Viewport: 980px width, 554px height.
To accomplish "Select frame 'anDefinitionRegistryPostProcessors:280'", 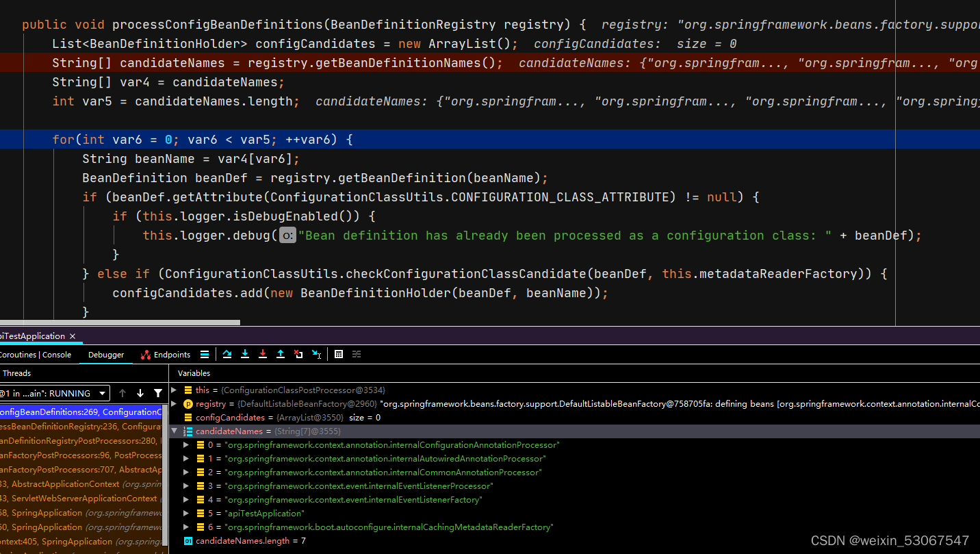I will (81, 441).
